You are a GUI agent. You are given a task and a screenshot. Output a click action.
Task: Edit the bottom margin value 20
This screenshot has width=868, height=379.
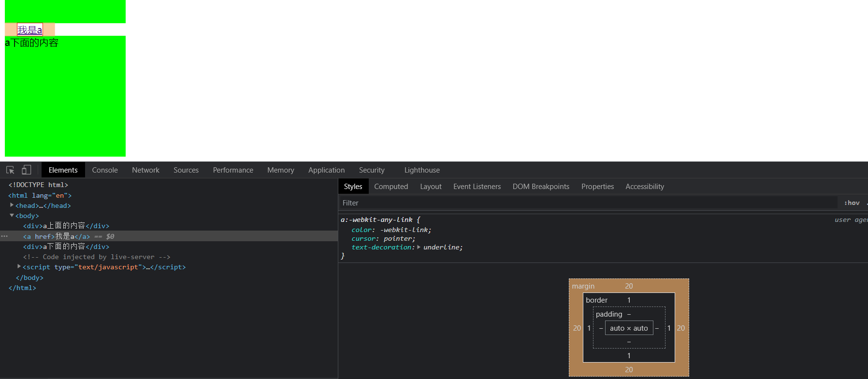coord(629,369)
